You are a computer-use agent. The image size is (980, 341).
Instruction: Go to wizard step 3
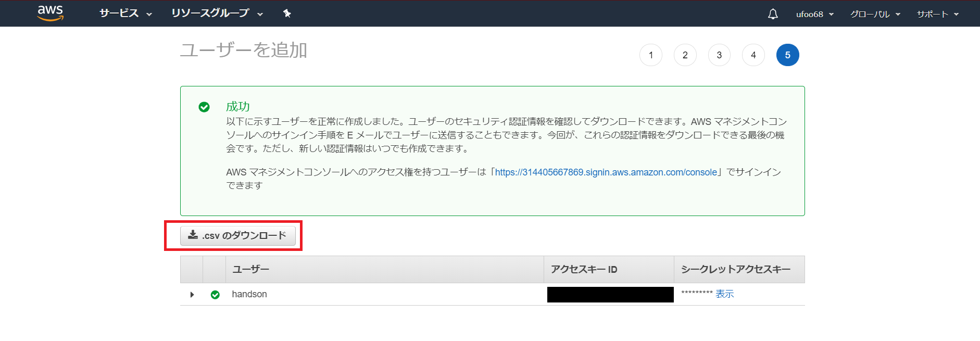719,55
